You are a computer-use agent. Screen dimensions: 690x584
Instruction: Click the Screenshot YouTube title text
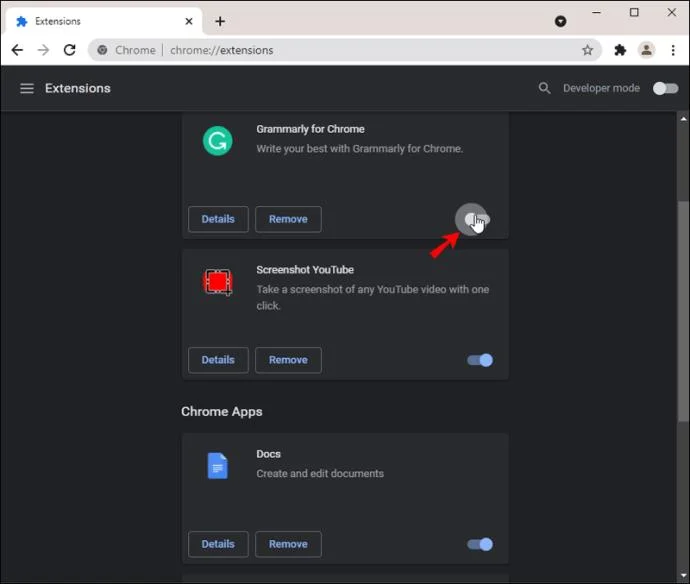(x=305, y=270)
